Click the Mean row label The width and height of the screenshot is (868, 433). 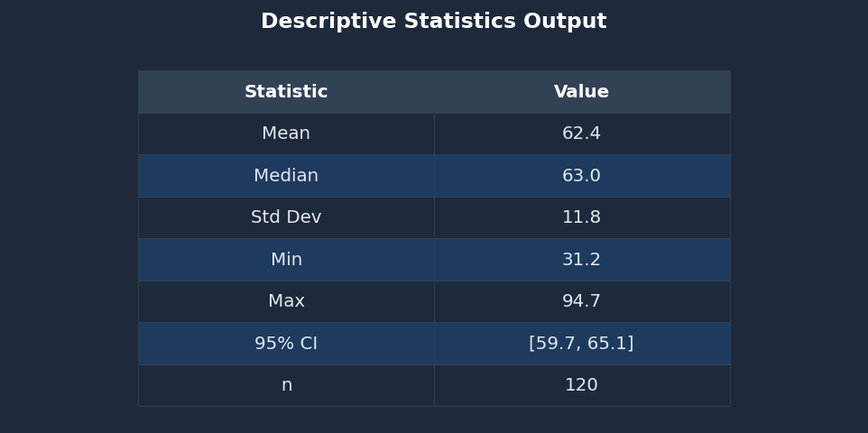286,134
